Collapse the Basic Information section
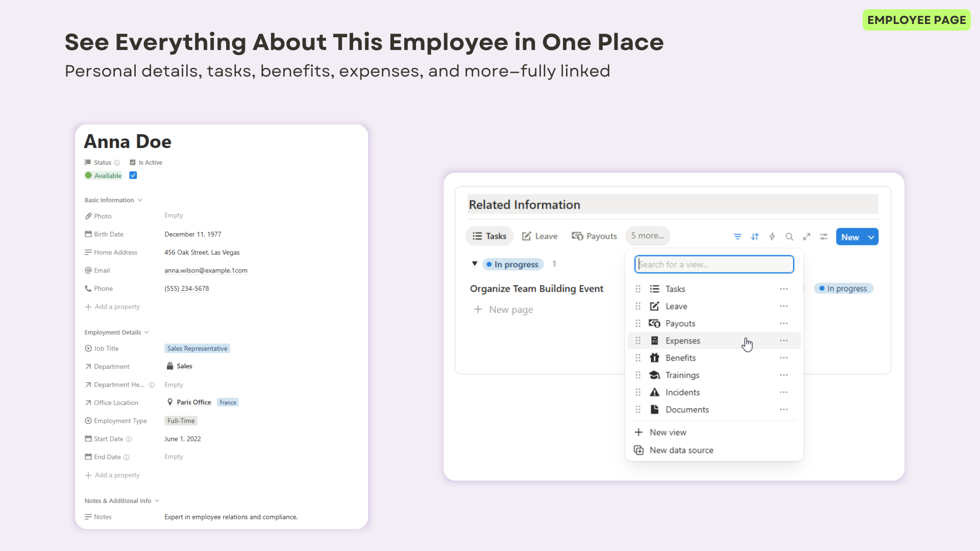This screenshot has width=980, height=551. point(140,200)
